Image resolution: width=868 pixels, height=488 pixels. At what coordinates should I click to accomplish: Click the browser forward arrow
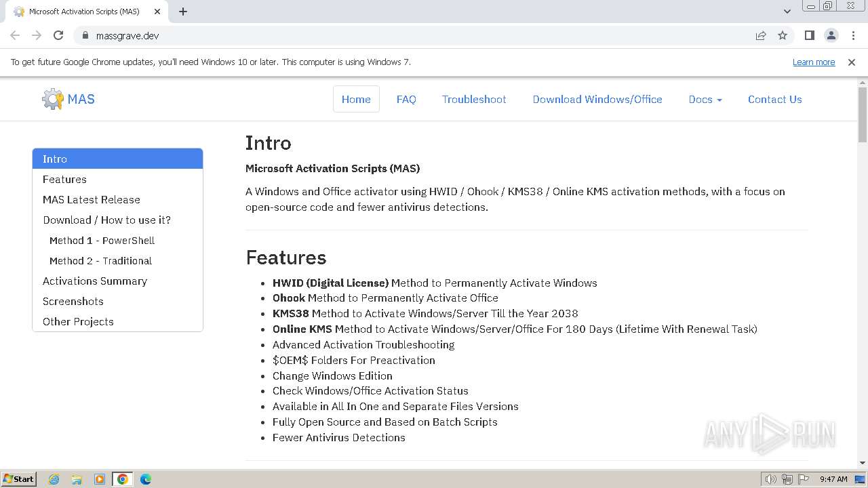click(x=37, y=35)
